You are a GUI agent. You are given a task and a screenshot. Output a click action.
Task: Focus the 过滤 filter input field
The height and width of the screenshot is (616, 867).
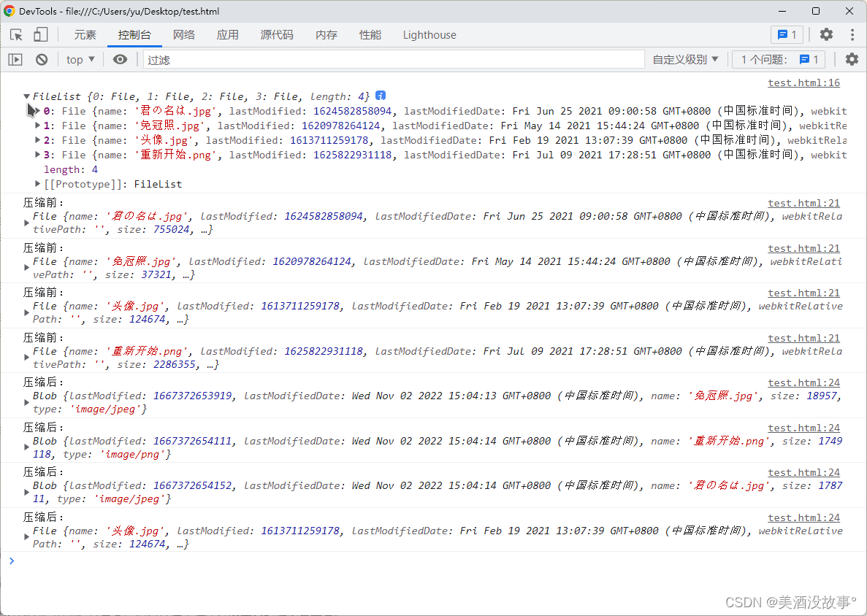(394, 60)
